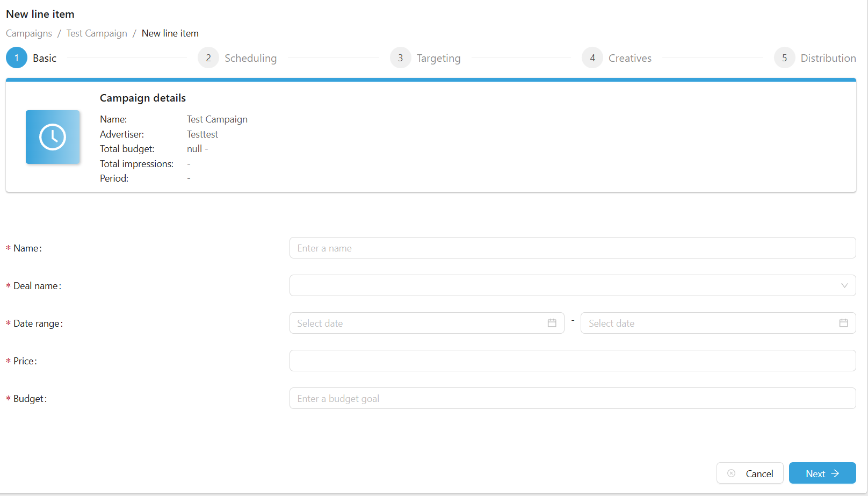The height and width of the screenshot is (496, 868).
Task: Proceed with the Next button
Action: pos(822,473)
